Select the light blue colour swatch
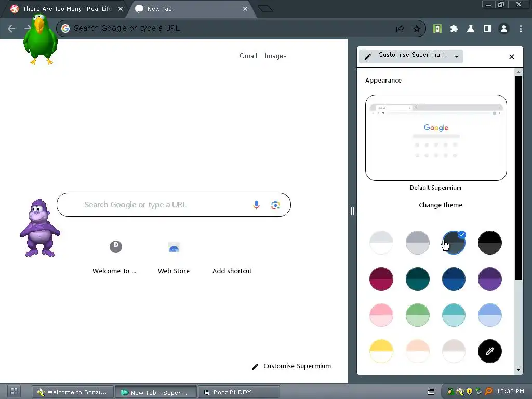The height and width of the screenshot is (399, 532). 489,315
